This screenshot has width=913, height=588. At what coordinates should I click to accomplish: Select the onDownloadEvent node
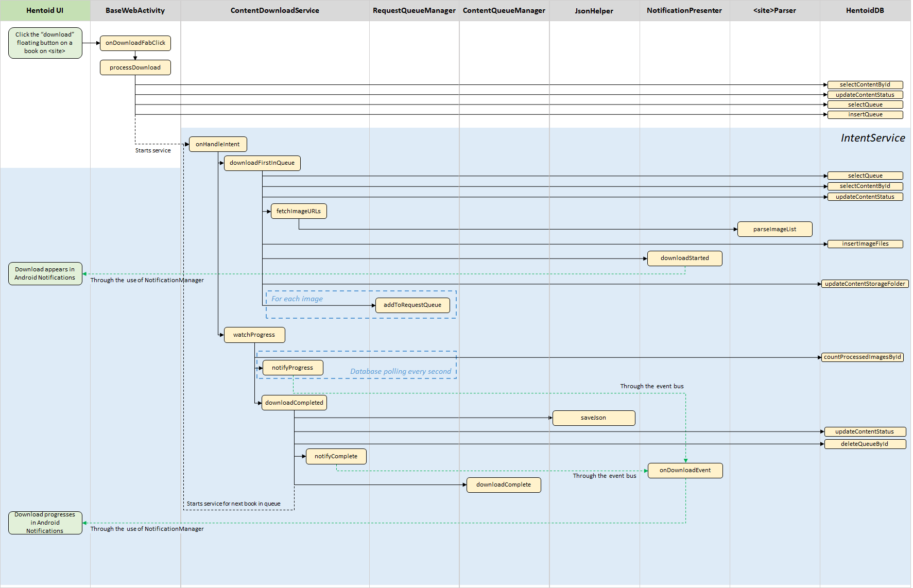(x=685, y=471)
